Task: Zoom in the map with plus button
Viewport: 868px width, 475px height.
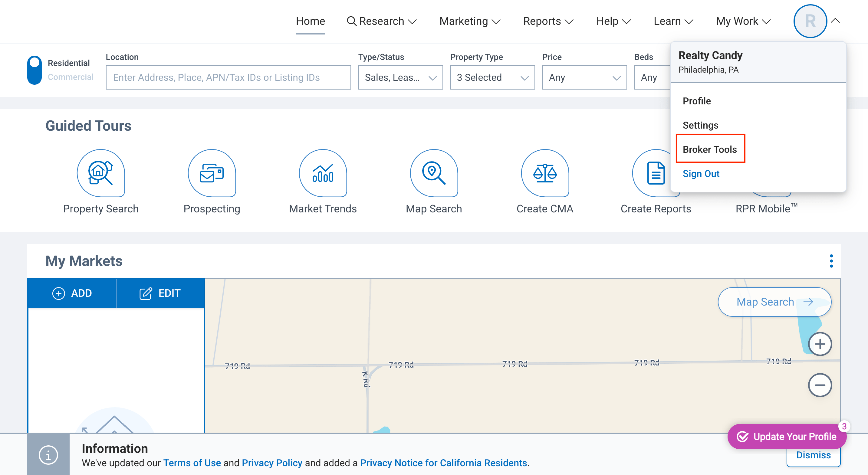Action: pyautogui.click(x=820, y=344)
